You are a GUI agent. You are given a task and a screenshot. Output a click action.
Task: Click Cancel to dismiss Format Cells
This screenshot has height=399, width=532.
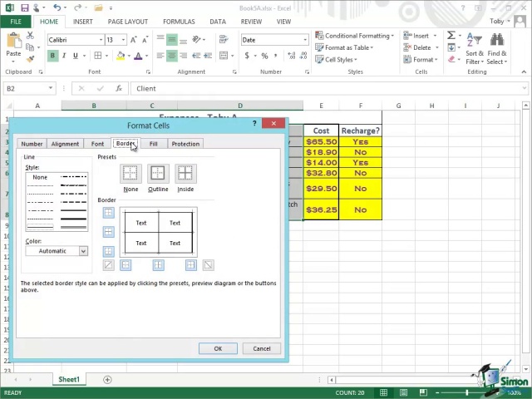point(262,348)
